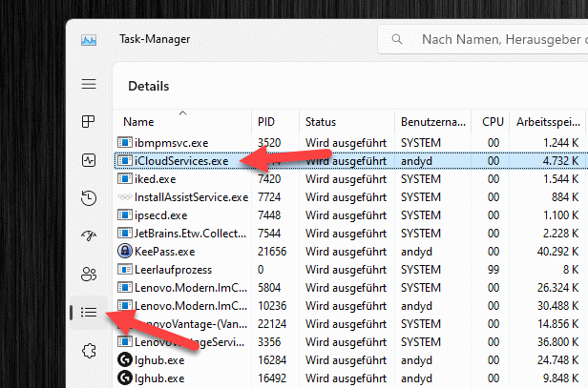Select the iCloudServices.exe row
This screenshot has width=588, height=388.
click(350, 161)
